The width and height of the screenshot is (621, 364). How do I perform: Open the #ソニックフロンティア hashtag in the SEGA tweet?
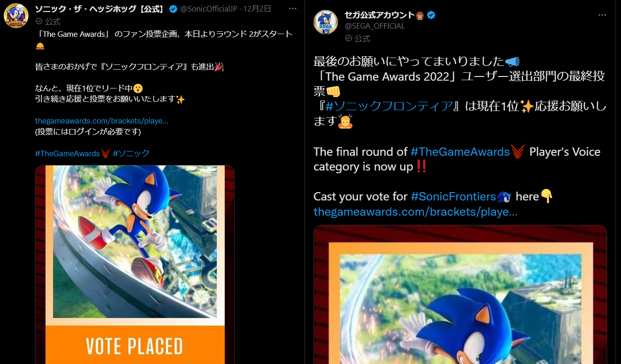389,106
